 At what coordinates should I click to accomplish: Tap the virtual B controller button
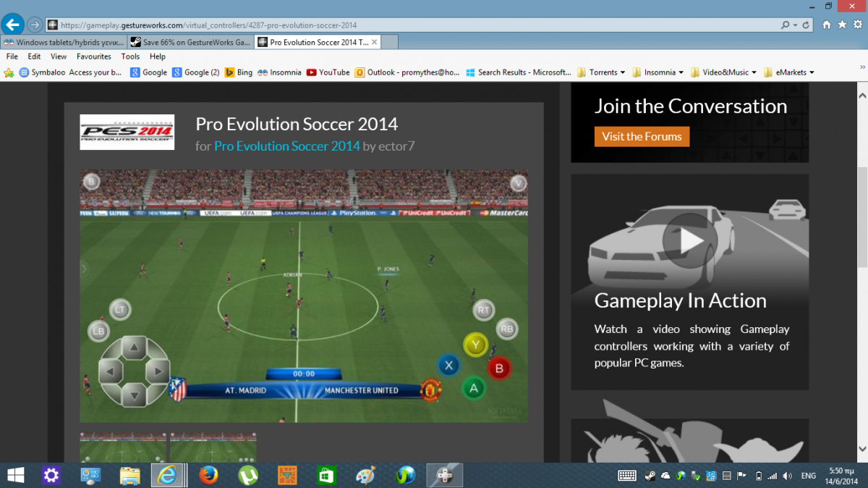pyautogui.click(x=499, y=369)
